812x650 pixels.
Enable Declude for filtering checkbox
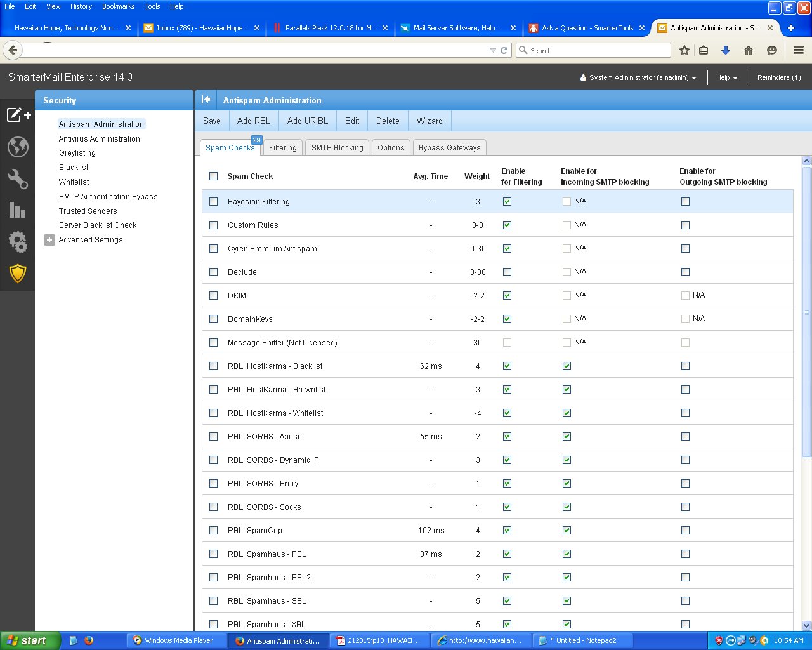[x=507, y=272]
